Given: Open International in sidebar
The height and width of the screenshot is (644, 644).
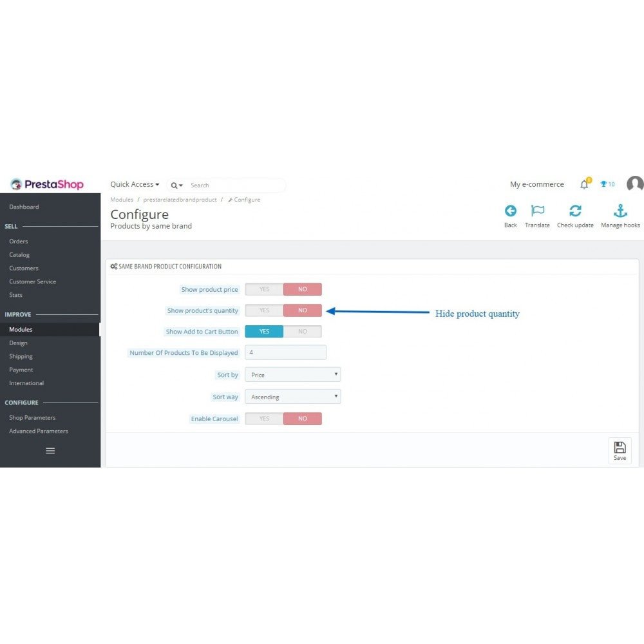Looking at the screenshot, I should (26, 383).
